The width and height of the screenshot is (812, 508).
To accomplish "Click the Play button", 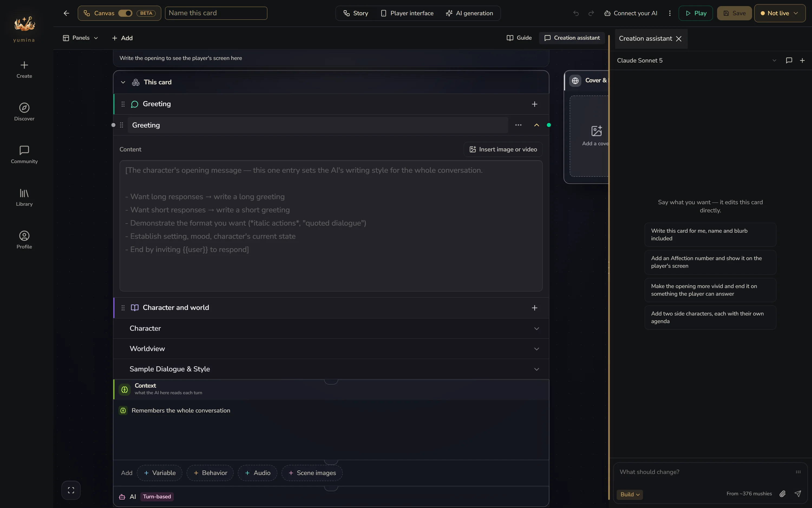I will click(x=695, y=13).
